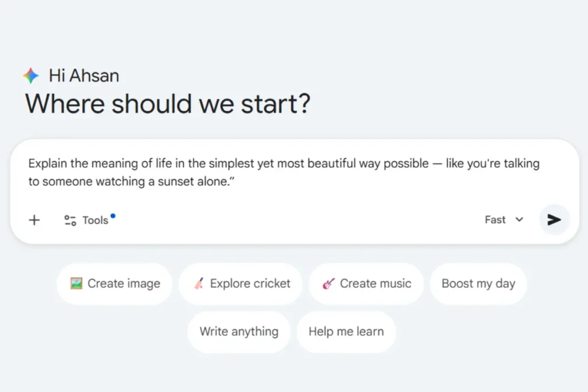Viewport: 588px width, 392px height.
Task: Select the Write anything chip
Action: 239,332
